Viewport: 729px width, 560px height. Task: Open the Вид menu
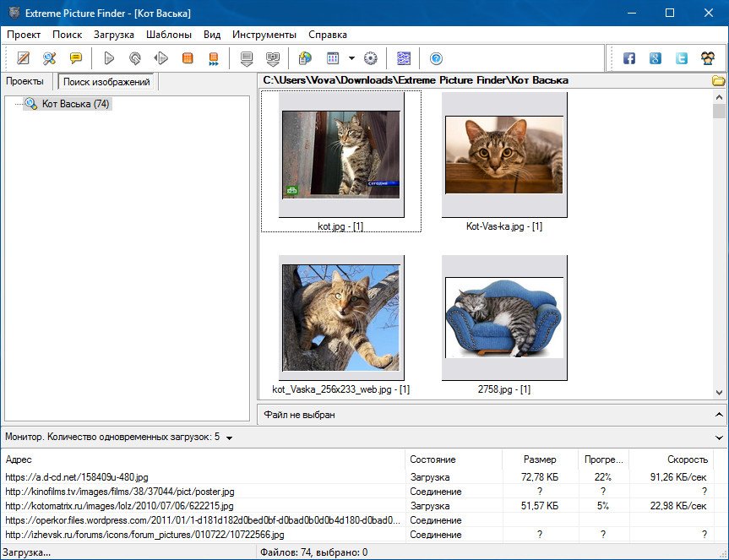pyautogui.click(x=212, y=35)
